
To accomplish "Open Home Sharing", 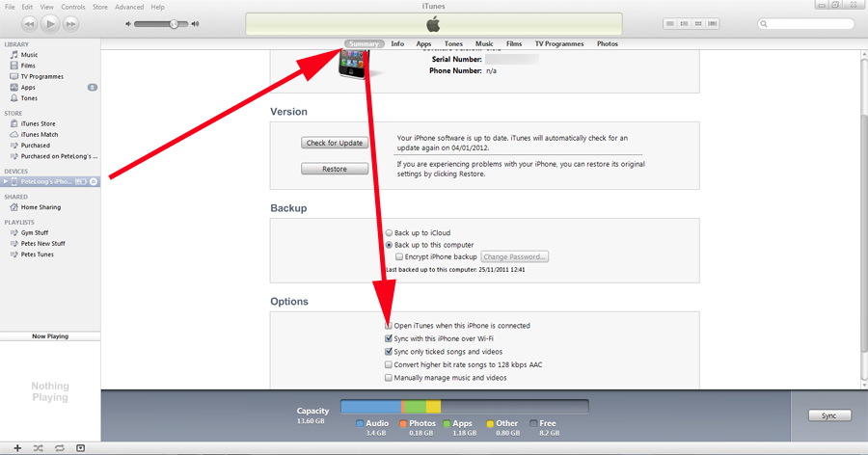I will coord(41,207).
